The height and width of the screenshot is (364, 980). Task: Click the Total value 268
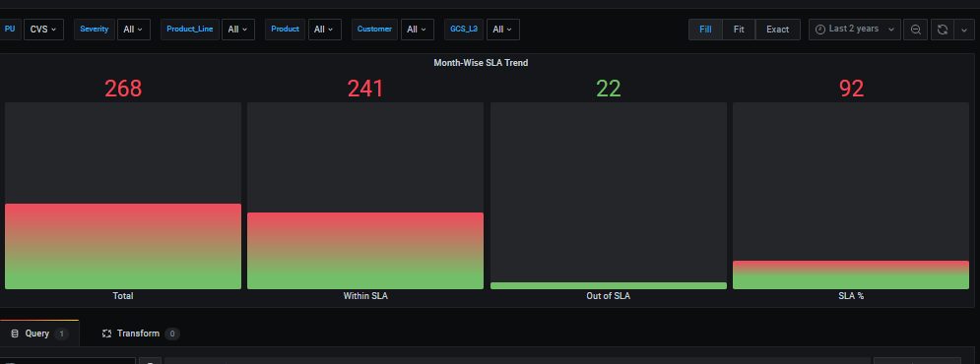click(x=123, y=89)
